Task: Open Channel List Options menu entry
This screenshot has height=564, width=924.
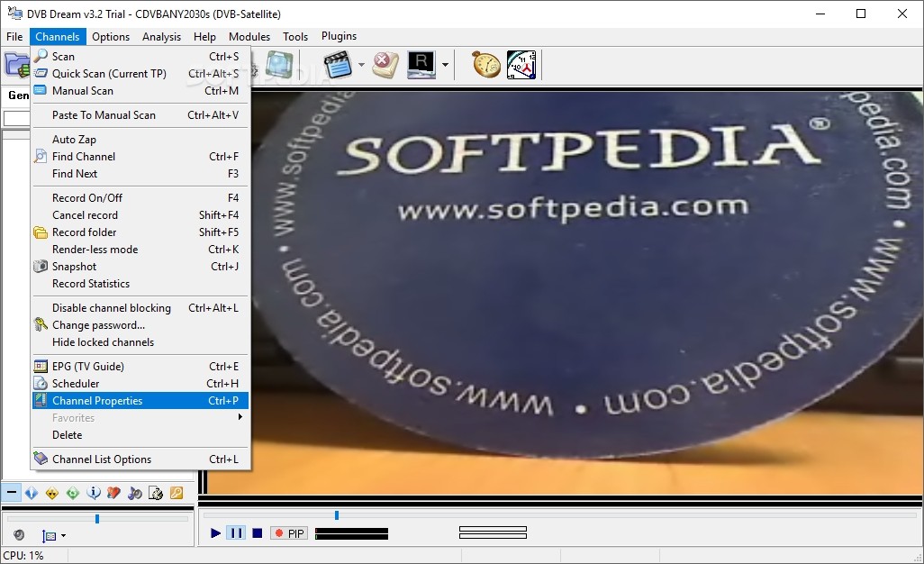Action: click(140, 459)
